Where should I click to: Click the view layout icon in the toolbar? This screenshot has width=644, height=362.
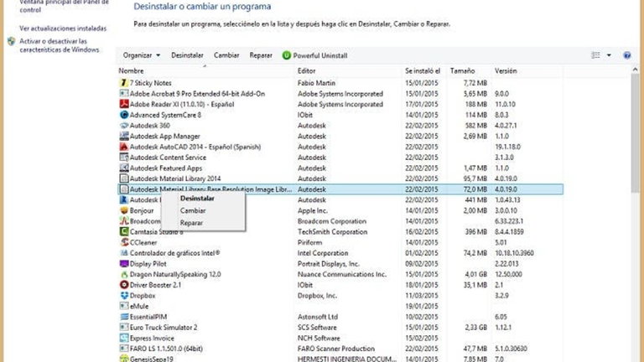(595, 55)
